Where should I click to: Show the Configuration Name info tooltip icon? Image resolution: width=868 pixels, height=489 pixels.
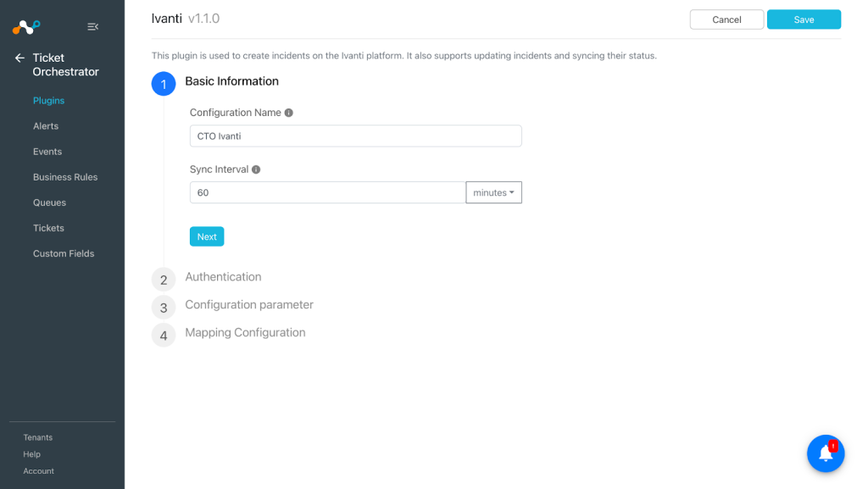(x=288, y=113)
